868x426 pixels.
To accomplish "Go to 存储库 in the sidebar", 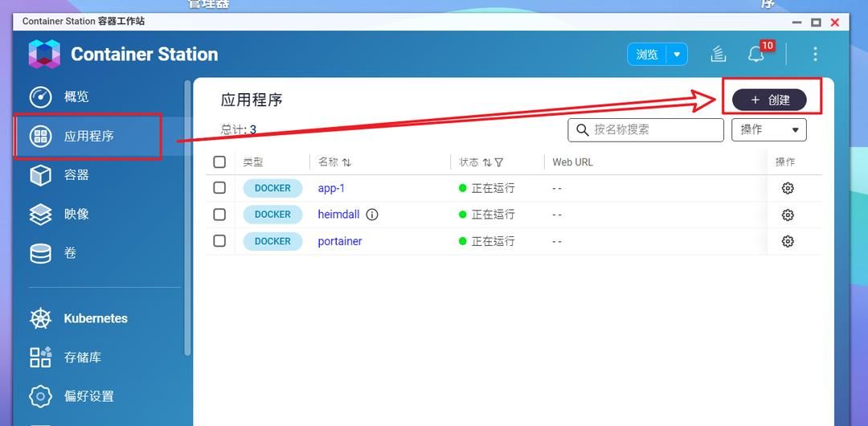I will (x=83, y=358).
